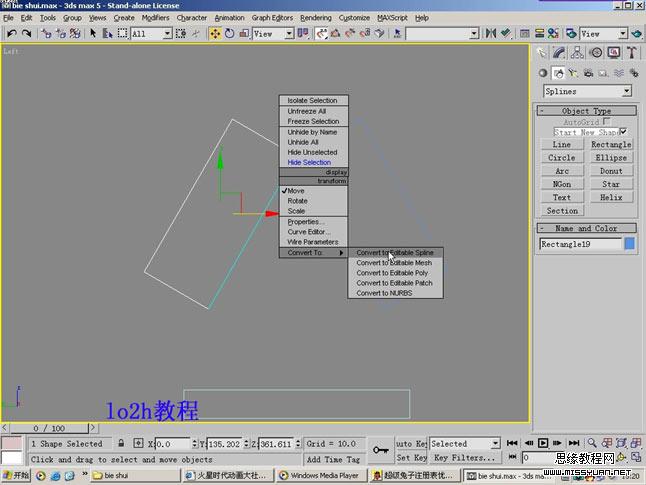The height and width of the screenshot is (485, 646).
Task: Select the Cameras category icon
Action: pos(588,73)
